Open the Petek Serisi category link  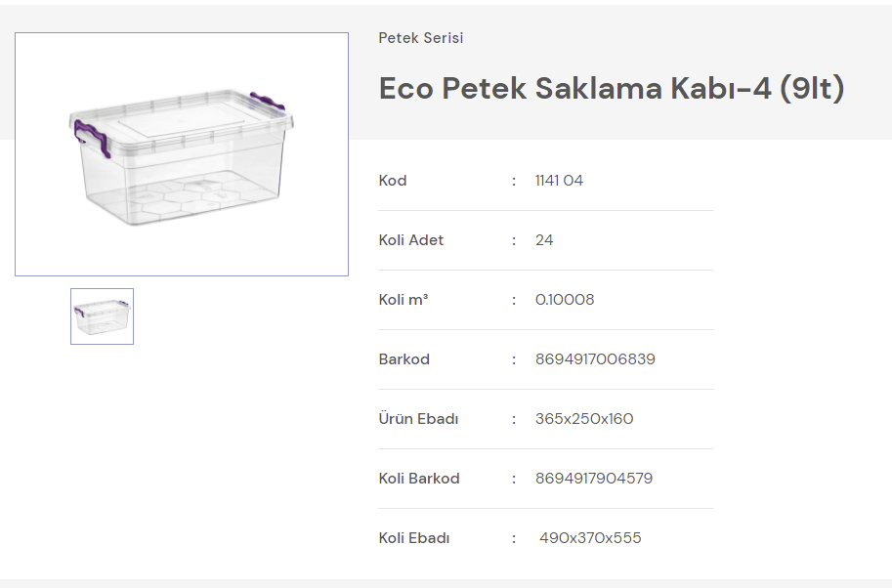(x=420, y=38)
